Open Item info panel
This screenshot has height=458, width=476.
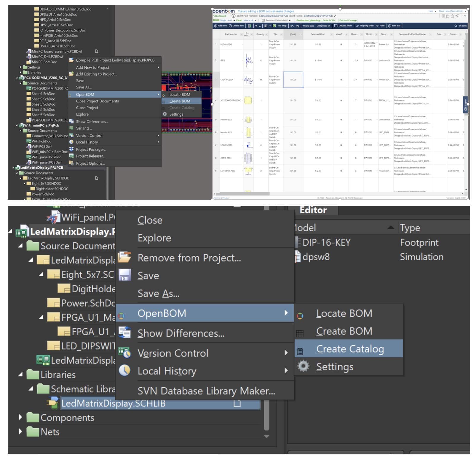(x=394, y=26)
